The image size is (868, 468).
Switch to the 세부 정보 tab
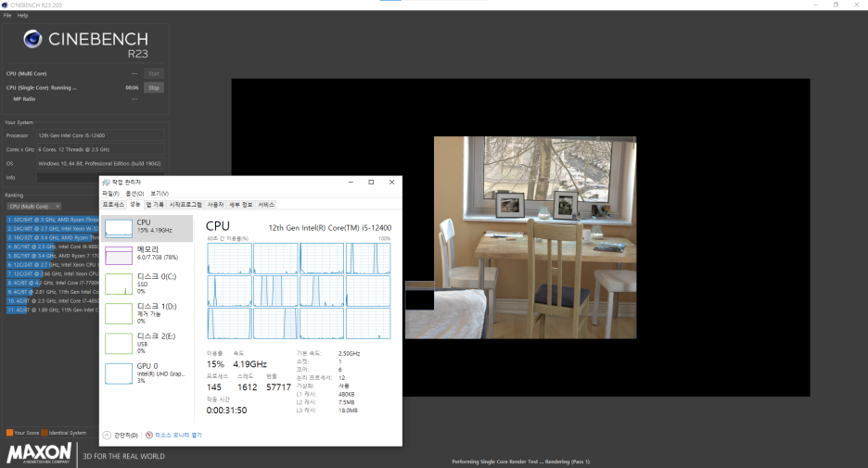tap(241, 205)
